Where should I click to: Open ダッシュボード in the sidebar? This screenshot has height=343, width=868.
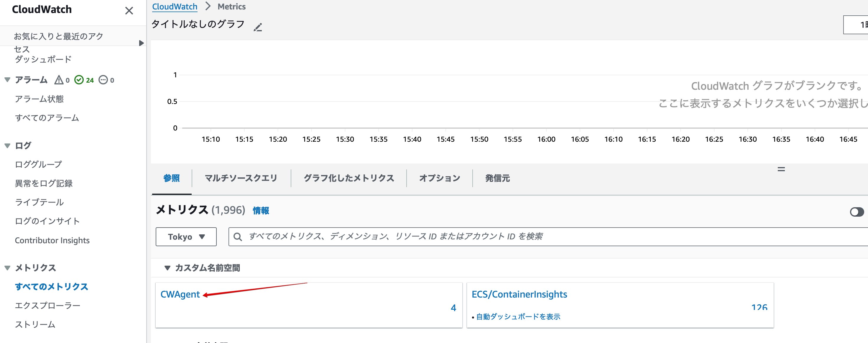tap(43, 59)
